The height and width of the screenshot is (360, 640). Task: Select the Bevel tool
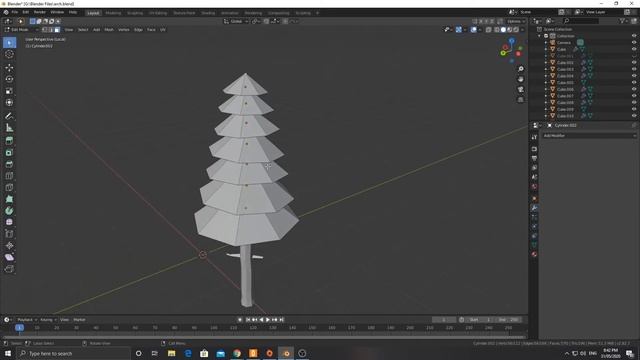tap(9, 164)
